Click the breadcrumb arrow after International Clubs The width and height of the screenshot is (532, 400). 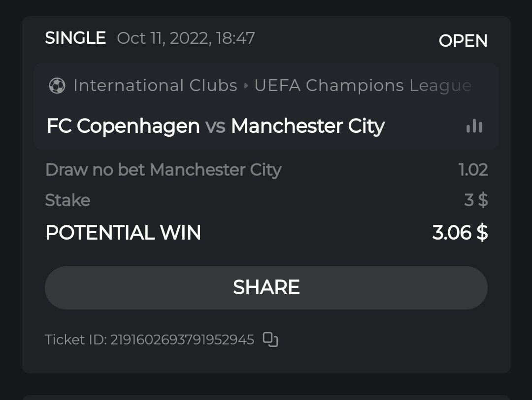(246, 86)
